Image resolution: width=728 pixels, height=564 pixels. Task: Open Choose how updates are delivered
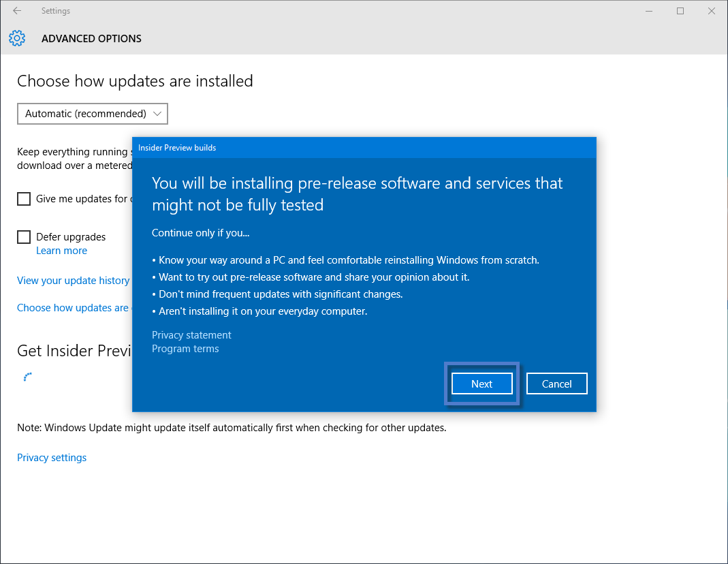73,307
